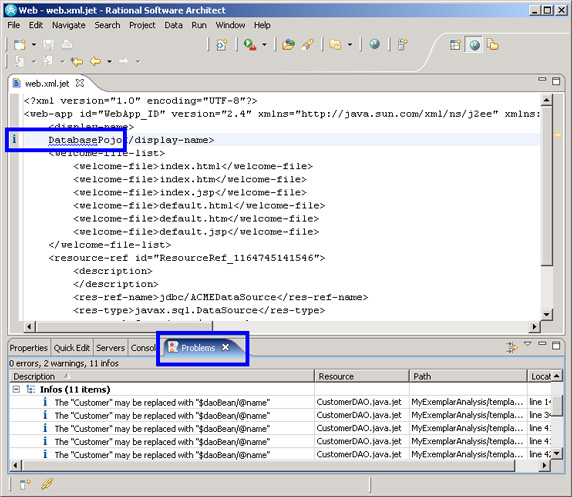Click the previous annotation icon in second toolbar row
Screen dimensions: 572x497
point(47,61)
